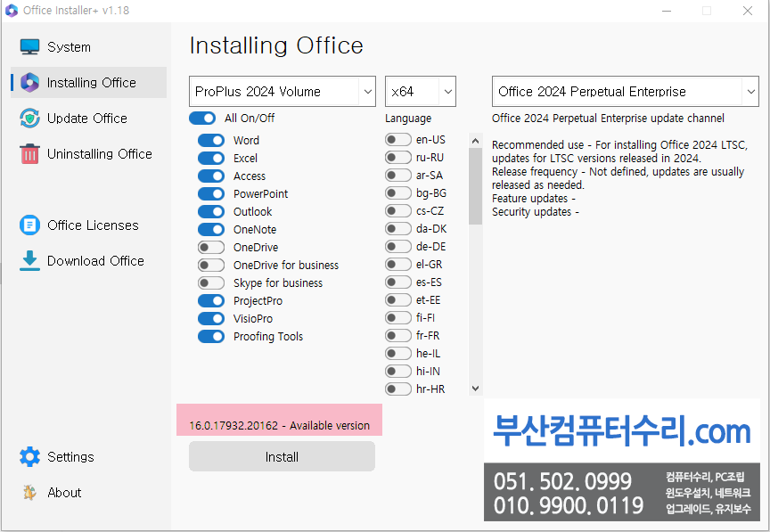Image resolution: width=770 pixels, height=532 pixels.
Task: Click language list scroll down arrow
Action: (475, 388)
